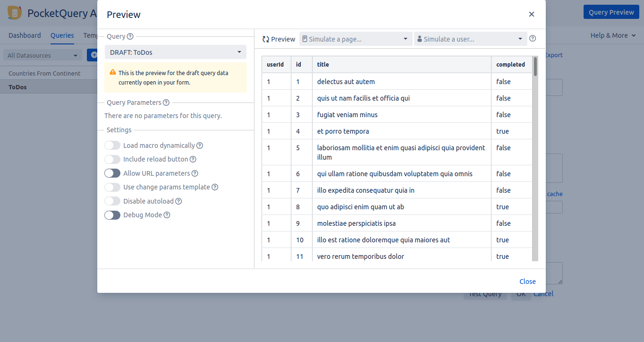Image resolution: width=644 pixels, height=342 pixels.
Task: Click help icon right of Simulate a user
Action: (x=533, y=39)
